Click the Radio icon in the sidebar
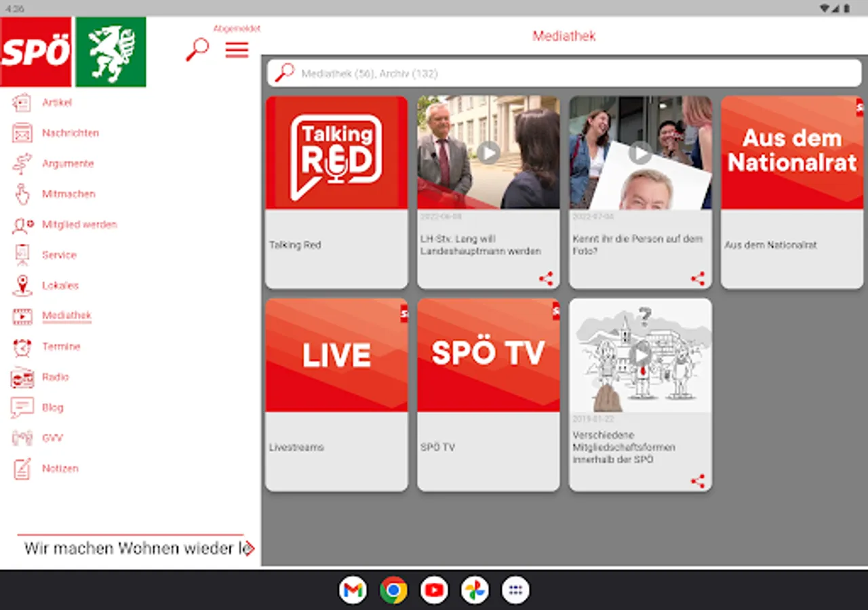 (x=22, y=377)
